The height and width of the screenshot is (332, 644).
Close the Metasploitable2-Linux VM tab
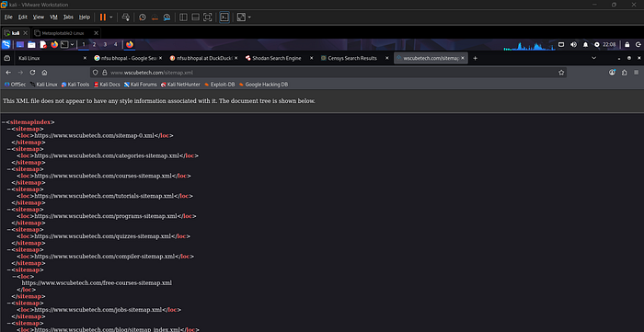[x=96, y=33]
